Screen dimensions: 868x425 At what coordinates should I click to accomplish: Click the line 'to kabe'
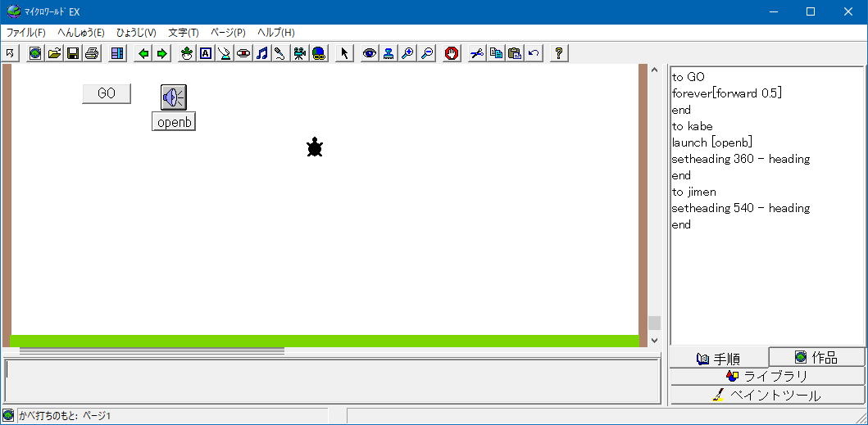click(x=692, y=126)
